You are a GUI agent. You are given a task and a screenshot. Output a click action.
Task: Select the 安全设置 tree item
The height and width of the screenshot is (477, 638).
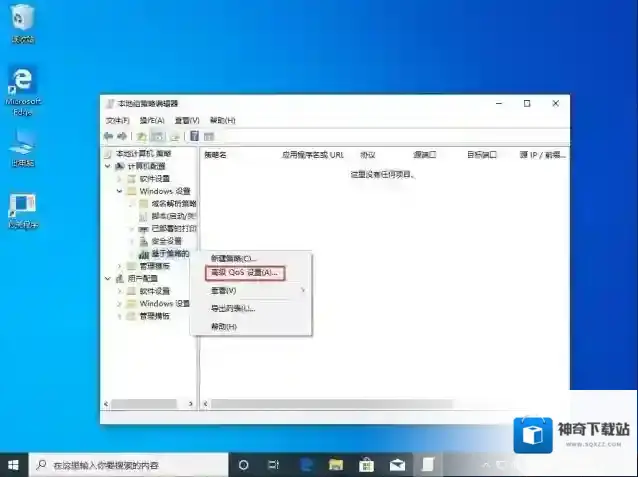coord(166,241)
